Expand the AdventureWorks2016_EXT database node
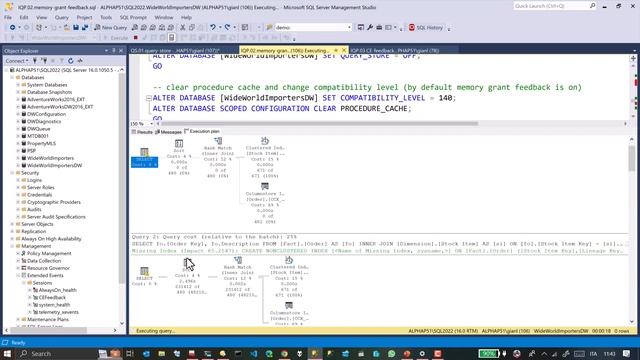The width and height of the screenshot is (640, 360). [x=18, y=99]
